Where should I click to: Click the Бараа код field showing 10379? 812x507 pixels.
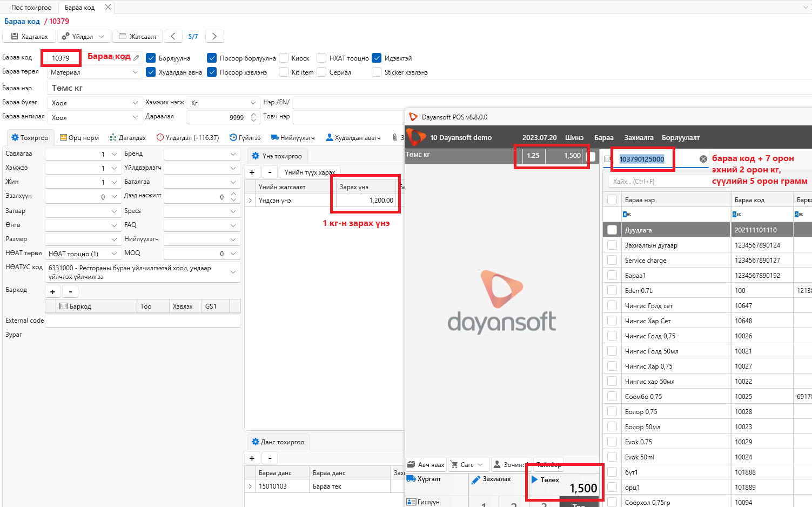[61, 58]
